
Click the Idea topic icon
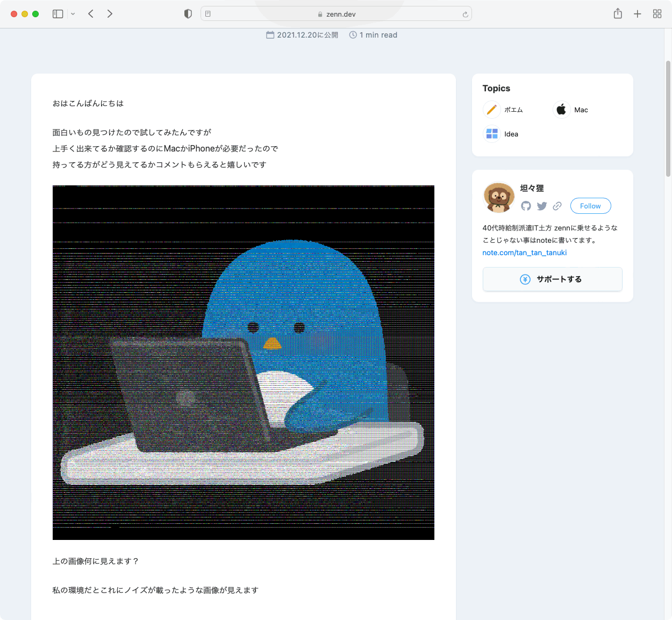coord(491,134)
